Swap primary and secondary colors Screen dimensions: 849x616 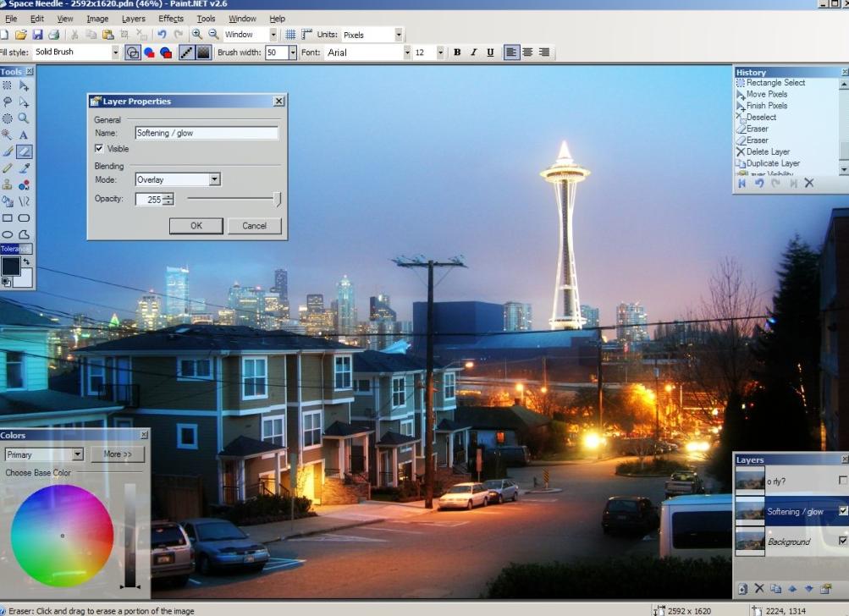26,261
